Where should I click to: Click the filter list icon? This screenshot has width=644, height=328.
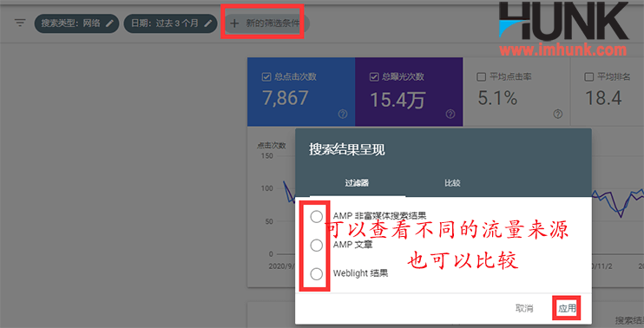[x=20, y=23]
